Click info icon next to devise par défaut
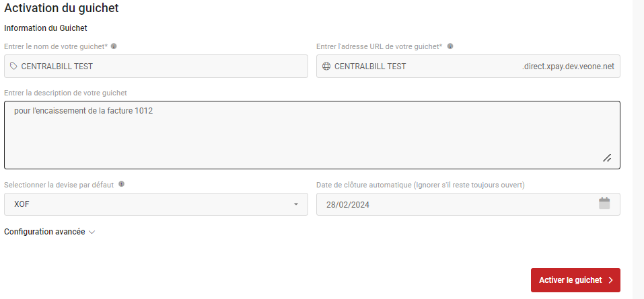Image resolution: width=644 pixels, height=299 pixels. pos(121,184)
